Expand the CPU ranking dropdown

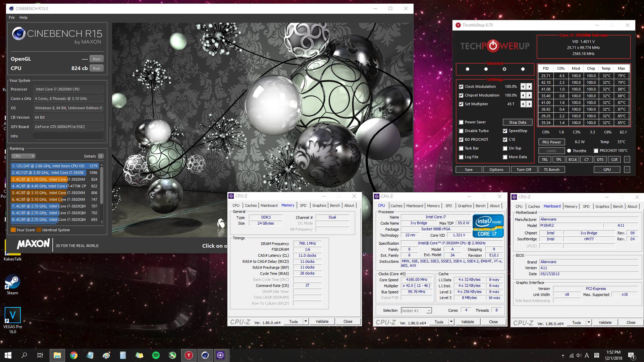click(x=23, y=156)
